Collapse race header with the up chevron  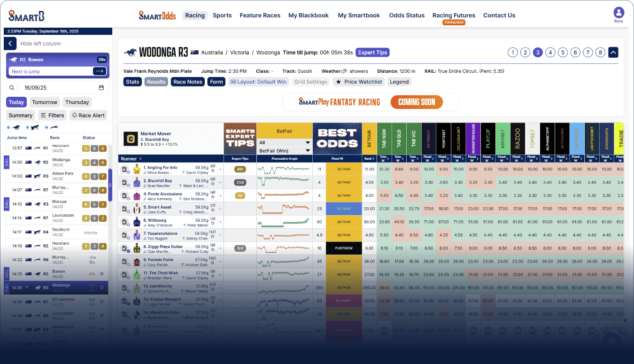[613, 53]
